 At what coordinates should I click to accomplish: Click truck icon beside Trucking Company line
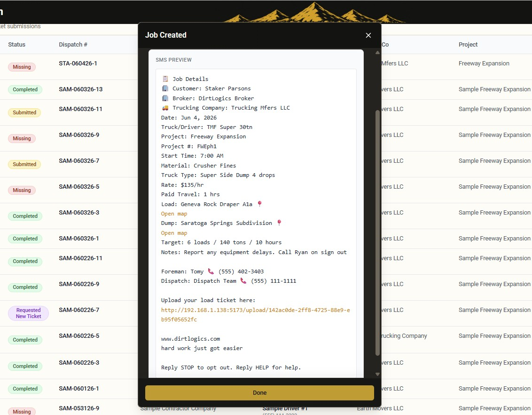coord(165,108)
